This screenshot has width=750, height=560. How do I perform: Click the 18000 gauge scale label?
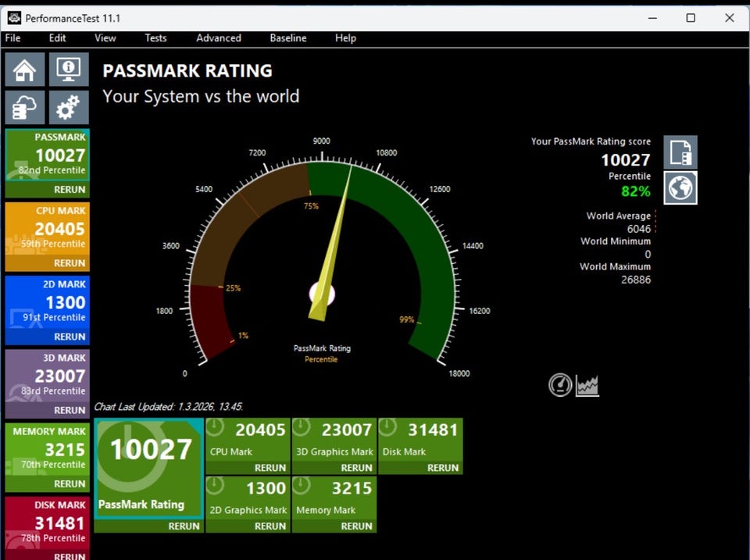459,373
